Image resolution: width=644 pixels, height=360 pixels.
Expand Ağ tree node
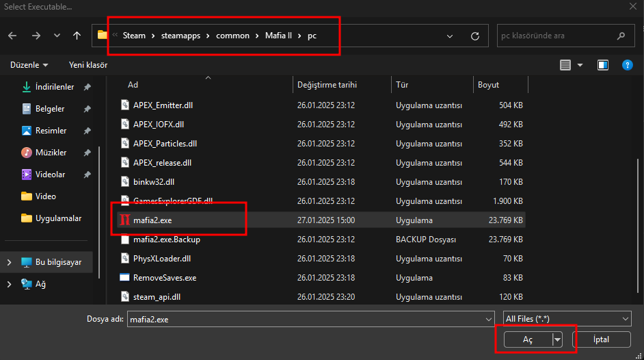9,284
